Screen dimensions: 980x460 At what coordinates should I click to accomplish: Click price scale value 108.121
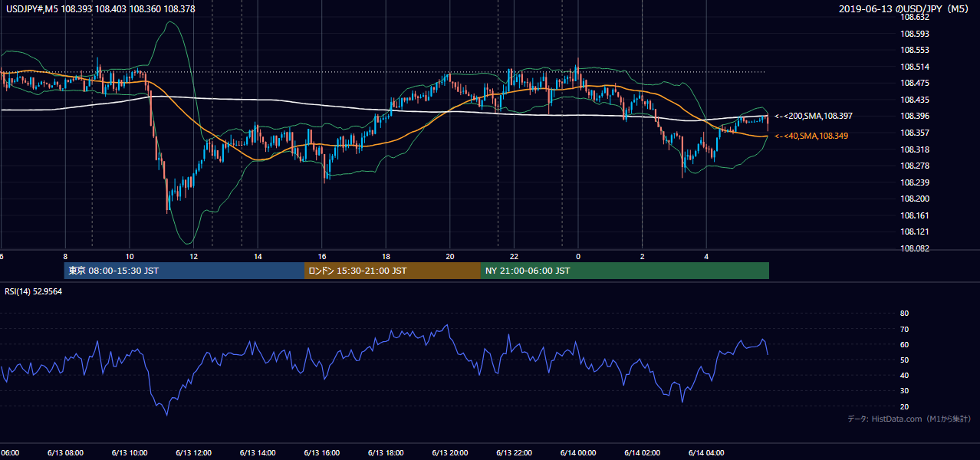point(915,232)
